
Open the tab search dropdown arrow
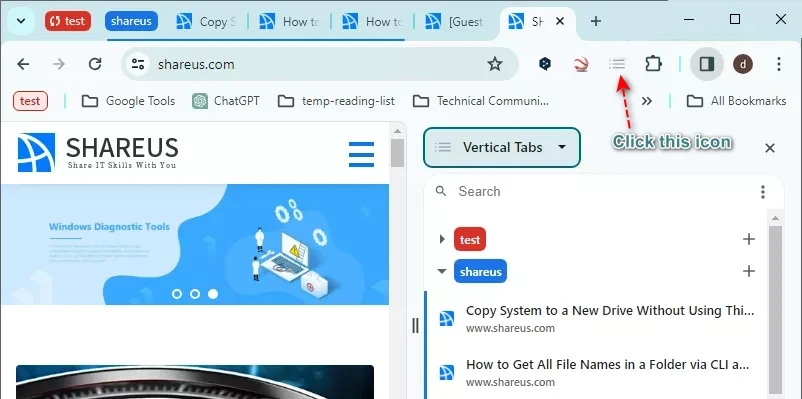[x=21, y=21]
